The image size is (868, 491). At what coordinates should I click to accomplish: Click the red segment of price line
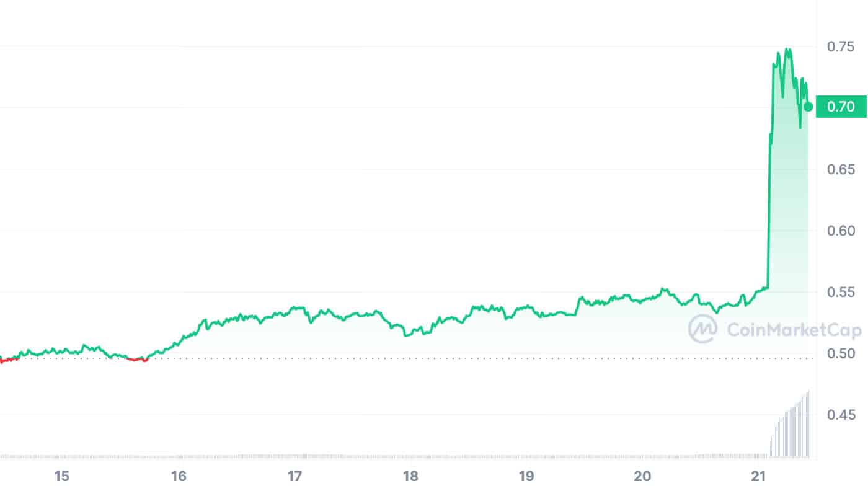point(138,359)
